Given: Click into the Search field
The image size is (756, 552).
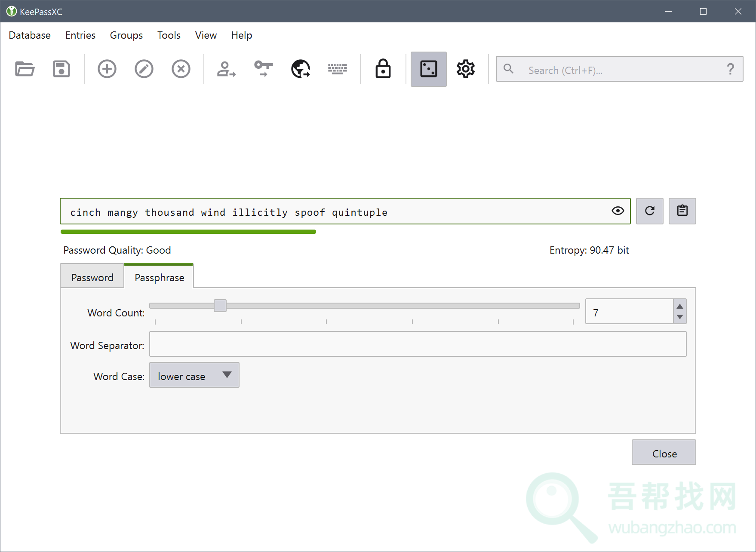Looking at the screenshot, I should (619, 69).
